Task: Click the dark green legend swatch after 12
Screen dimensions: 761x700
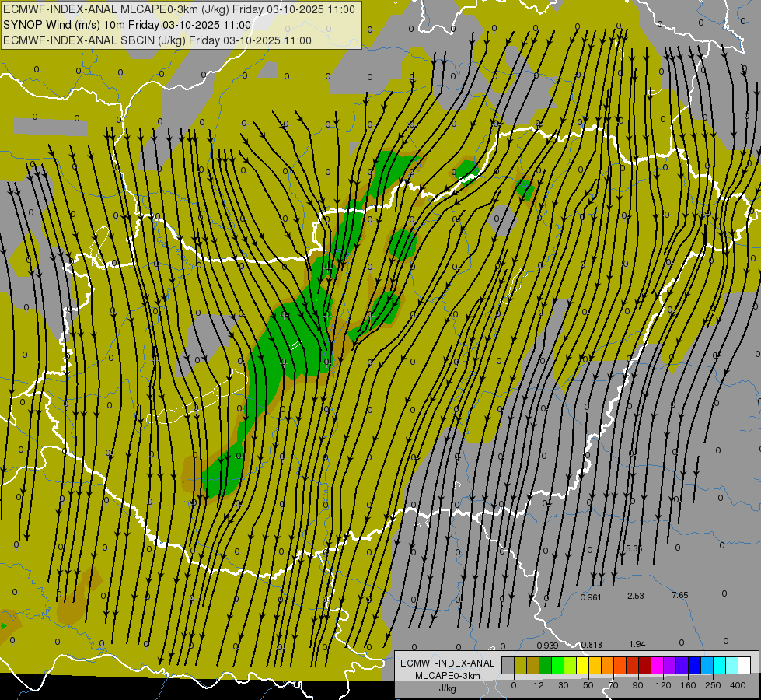Action: point(546,666)
